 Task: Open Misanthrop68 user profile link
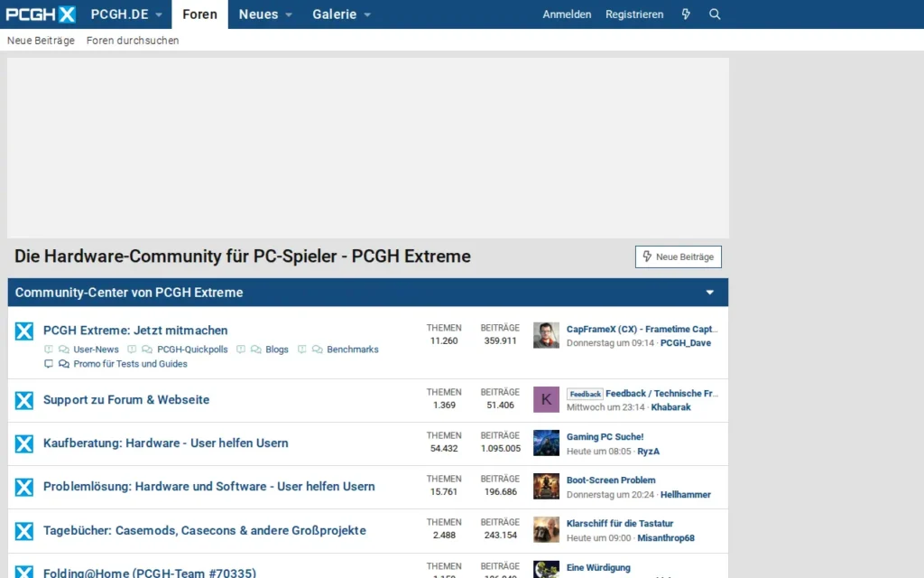coord(666,538)
